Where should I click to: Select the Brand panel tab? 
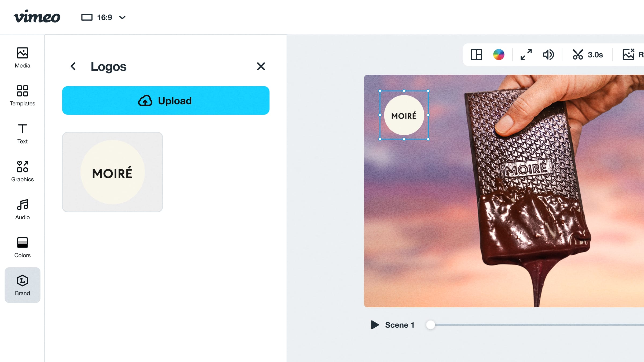coord(22,285)
